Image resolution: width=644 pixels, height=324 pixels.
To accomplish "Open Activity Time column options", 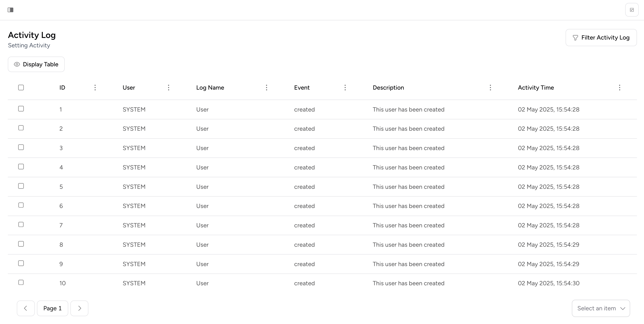I will [x=620, y=88].
